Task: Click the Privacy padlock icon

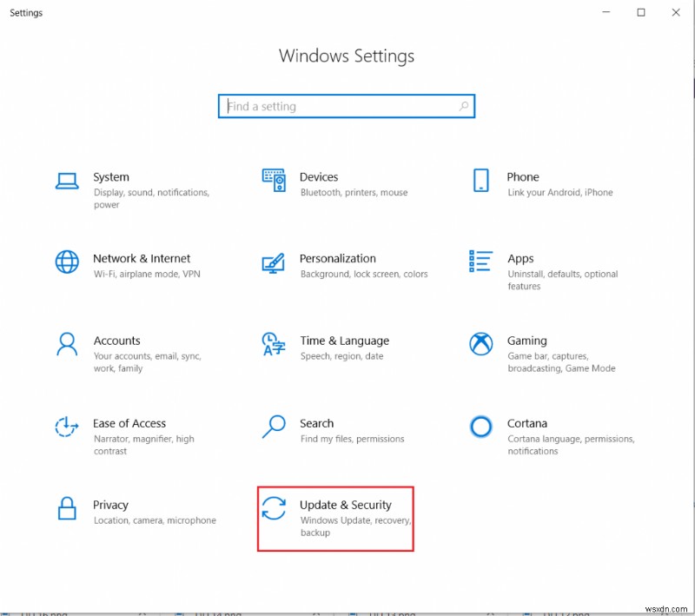Action: [x=67, y=508]
